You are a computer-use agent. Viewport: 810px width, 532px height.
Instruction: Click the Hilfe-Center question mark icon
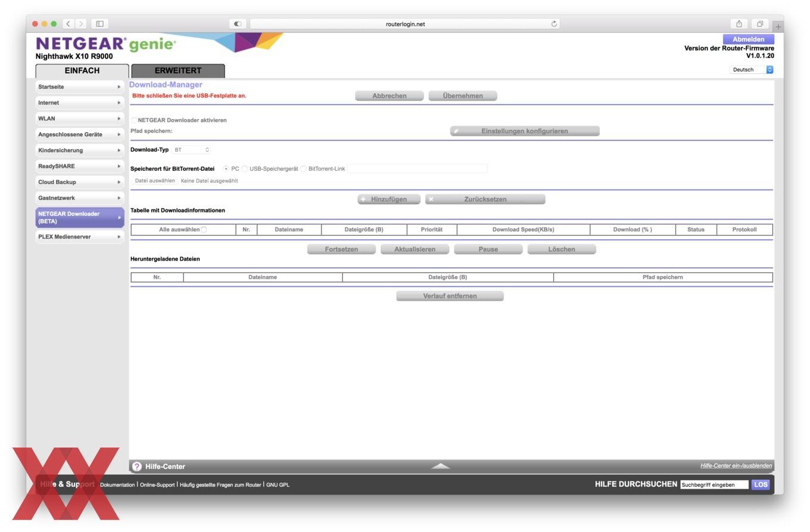(x=137, y=467)
